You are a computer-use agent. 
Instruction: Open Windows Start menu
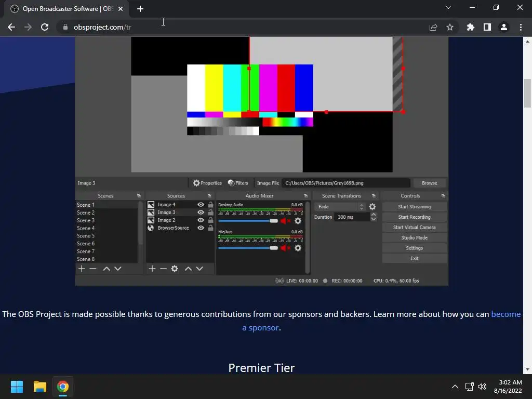pos(17,387)
